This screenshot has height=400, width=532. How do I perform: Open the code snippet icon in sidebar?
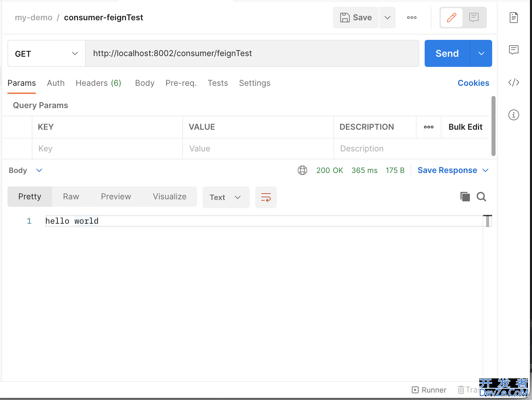(514, 82)
